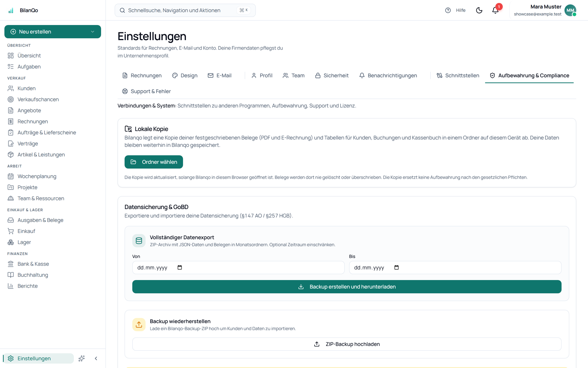Go to the Sicherheit tab
The width and height of the screenshot is (588, 368).
click(x=332, y=75)
